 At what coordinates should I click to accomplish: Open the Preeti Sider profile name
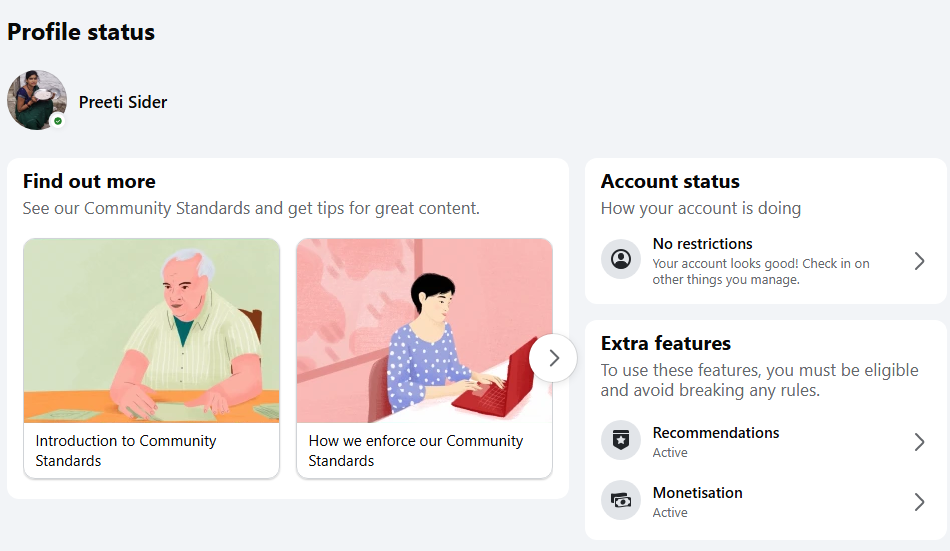click(123, 102)
